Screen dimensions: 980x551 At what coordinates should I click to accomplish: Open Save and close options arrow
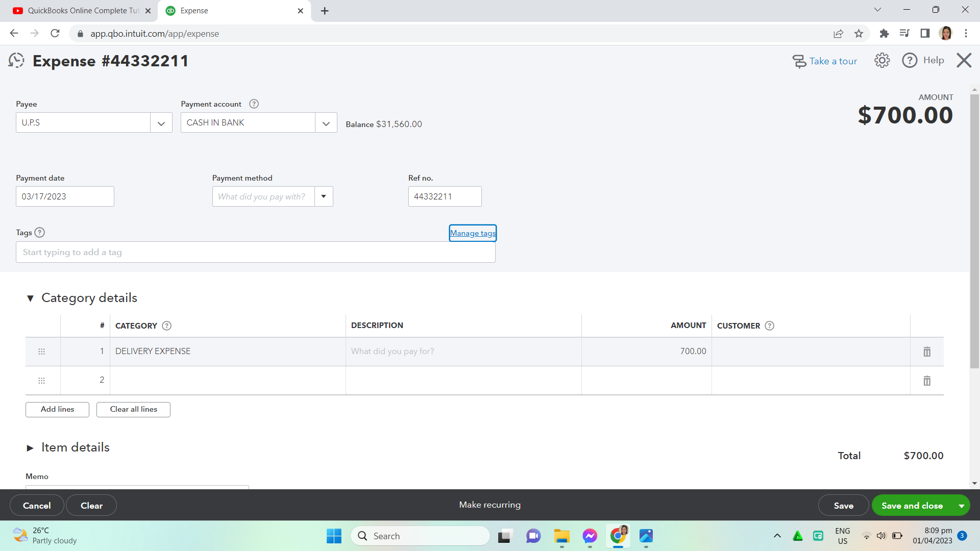point(961,506)
